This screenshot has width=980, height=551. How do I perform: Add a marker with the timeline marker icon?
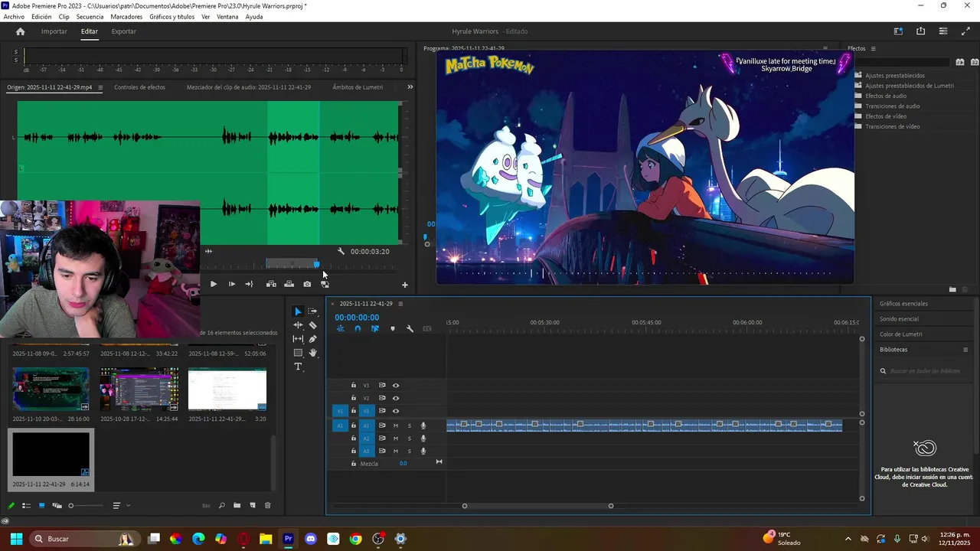(x=393, y=328)
